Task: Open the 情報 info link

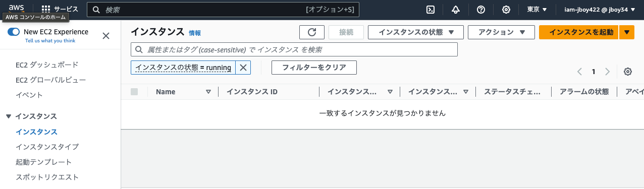Action: pyautogui.click(x=195, y=33)
